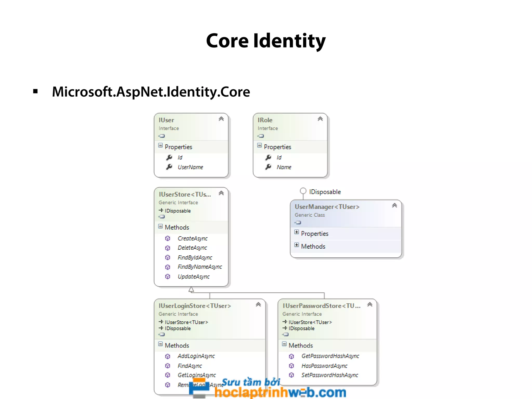Click the method cube icon beside FindByIdAsync
Viewport: 532px width, 399px height.
click(168, 257)
